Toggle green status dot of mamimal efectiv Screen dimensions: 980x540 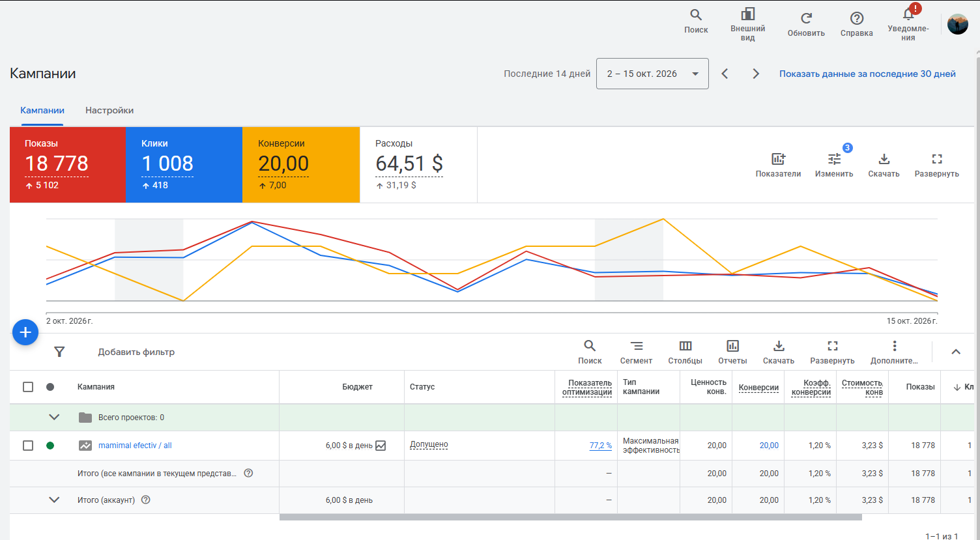[50, 446]
